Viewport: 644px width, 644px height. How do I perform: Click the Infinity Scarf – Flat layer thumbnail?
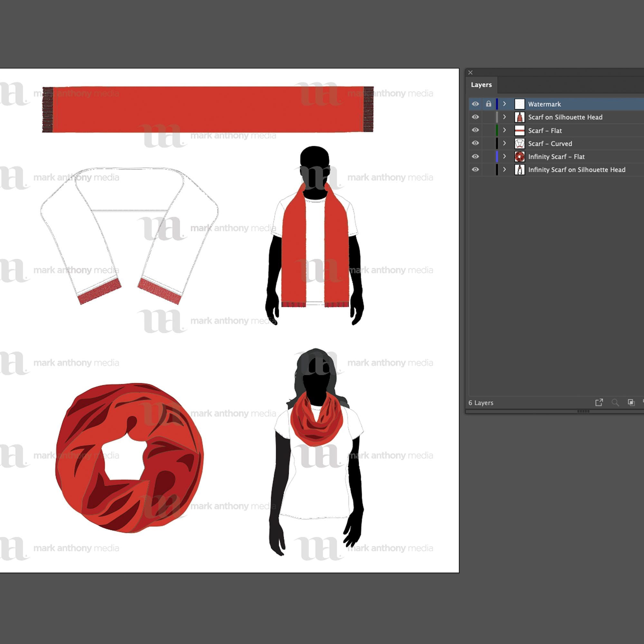click(519, 157)
